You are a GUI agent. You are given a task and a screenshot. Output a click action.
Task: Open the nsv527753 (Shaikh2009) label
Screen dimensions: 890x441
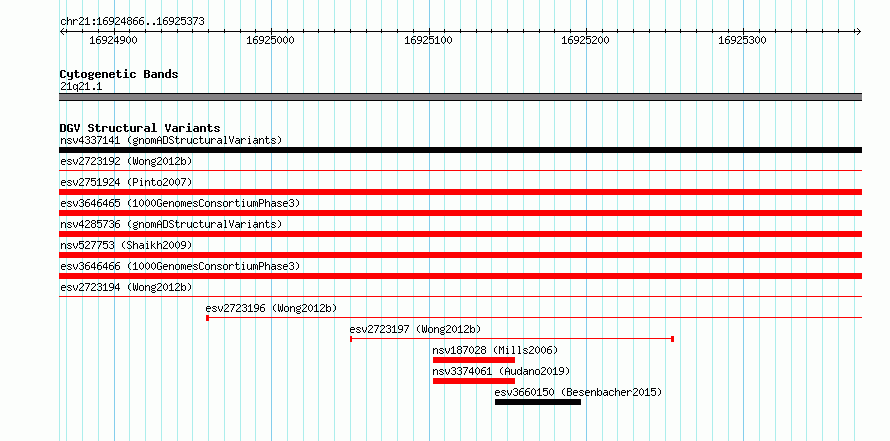pyautogui.click(x=126, y=245)
